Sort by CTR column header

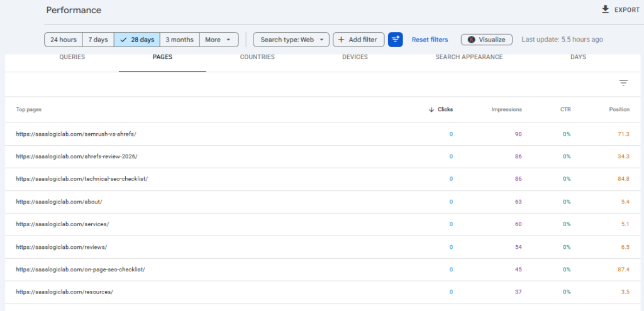click(x=565, y=109)
